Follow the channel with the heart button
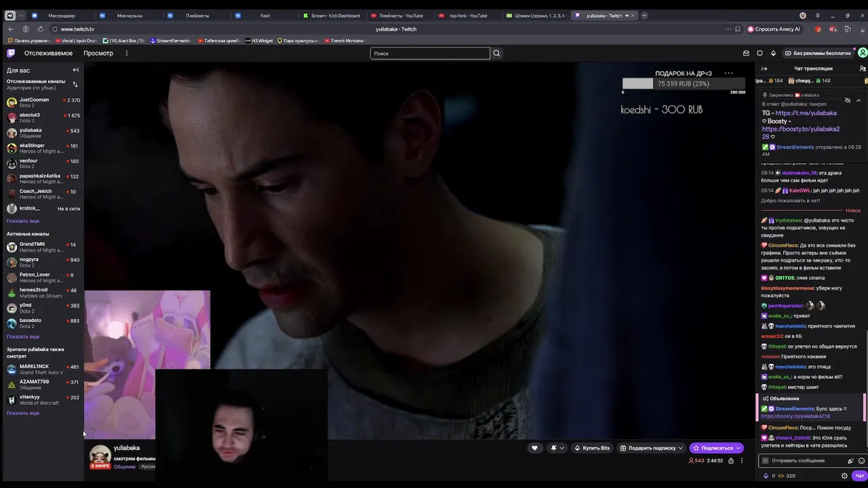Image resolution: width=868 pixels, height=488 pixels. tap(534, 448)
